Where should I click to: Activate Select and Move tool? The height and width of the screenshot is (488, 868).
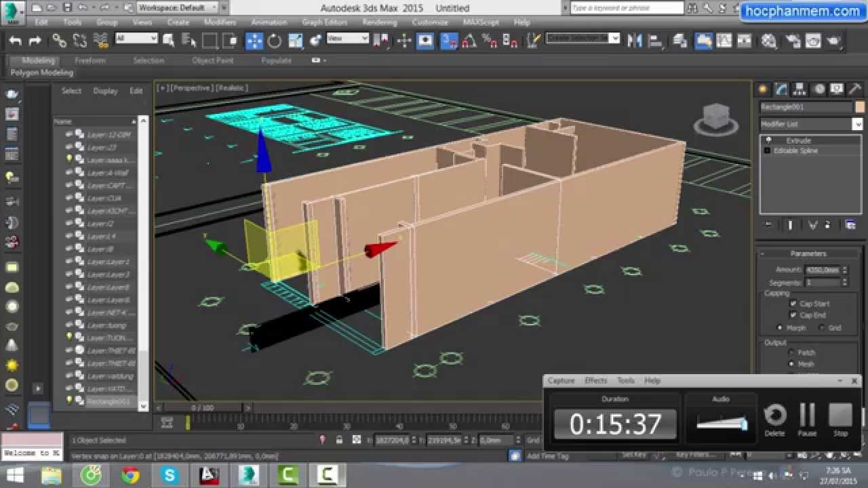pos(254,41)
